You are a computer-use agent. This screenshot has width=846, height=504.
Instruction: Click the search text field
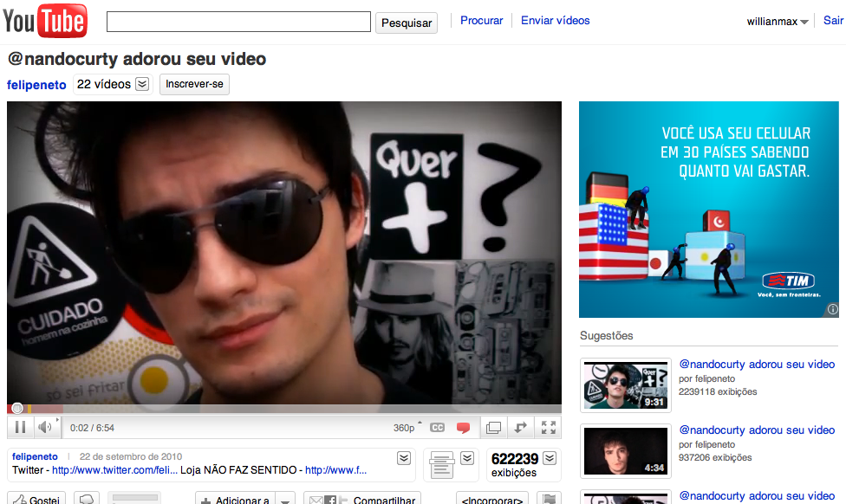(x=238, y=23)
